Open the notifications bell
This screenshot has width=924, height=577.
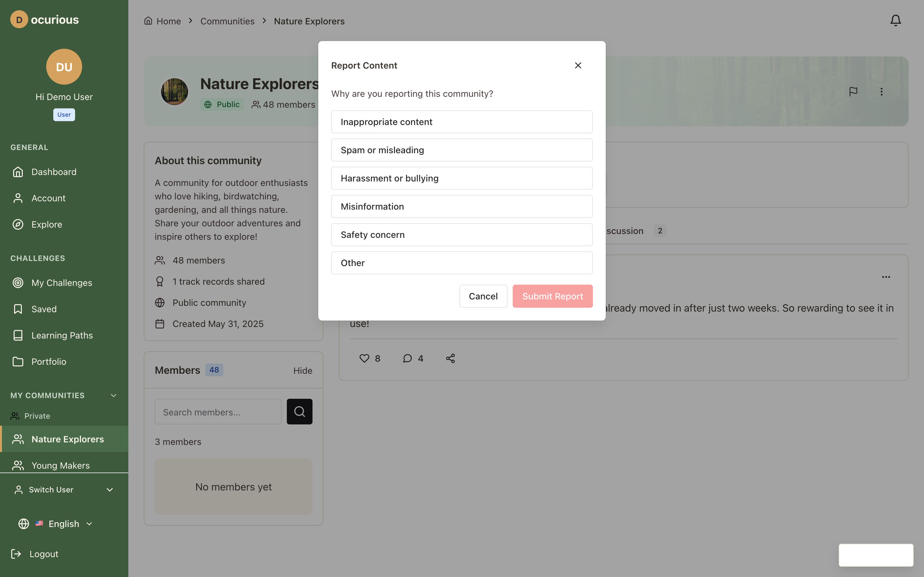coord(895,20)
